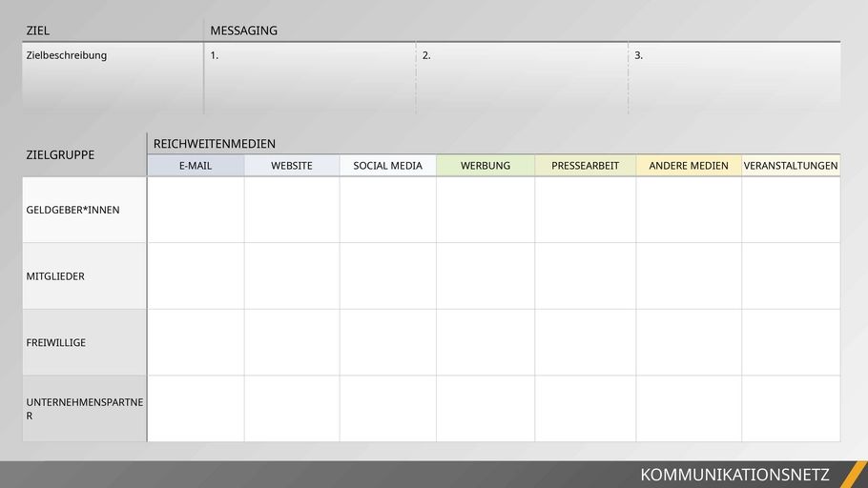Click the GELDGEBER*INNEN WERBUNG cell
868x488 pixels.
pyautogui.click(x=486, y=210)
